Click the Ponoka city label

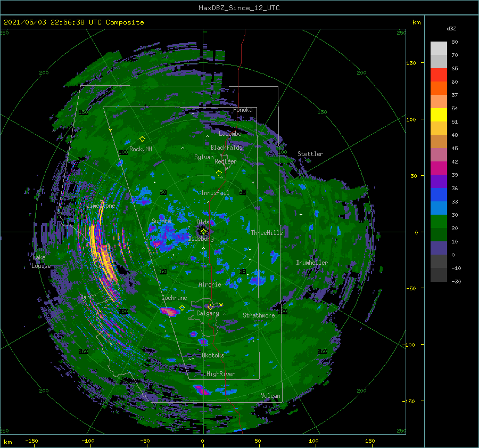pyautogui.click(x=243, y=110)
